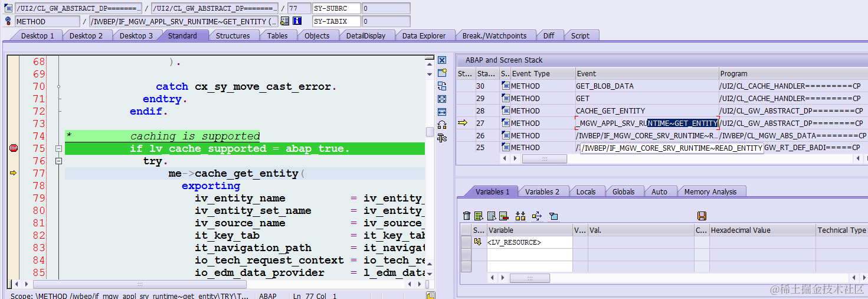
Task: Click the yellow boxes layout icon in Variables toolbar
Action: [520, 216]
